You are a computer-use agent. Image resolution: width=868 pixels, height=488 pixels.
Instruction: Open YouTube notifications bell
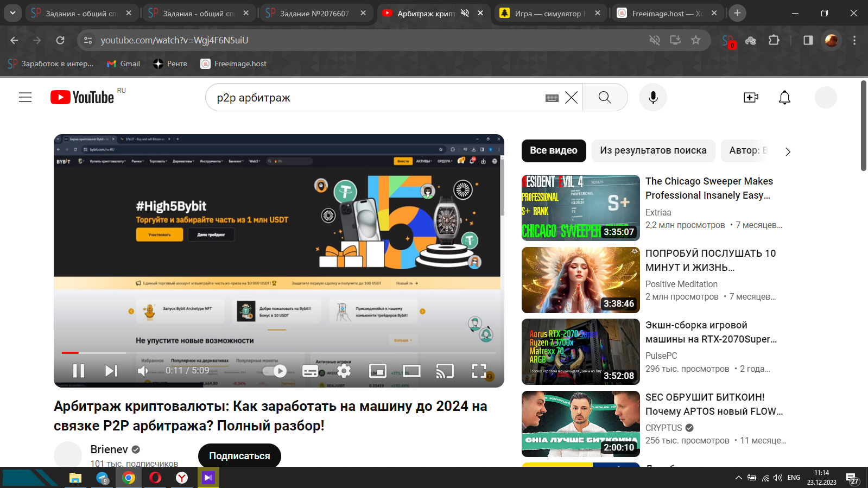(784, 97)
